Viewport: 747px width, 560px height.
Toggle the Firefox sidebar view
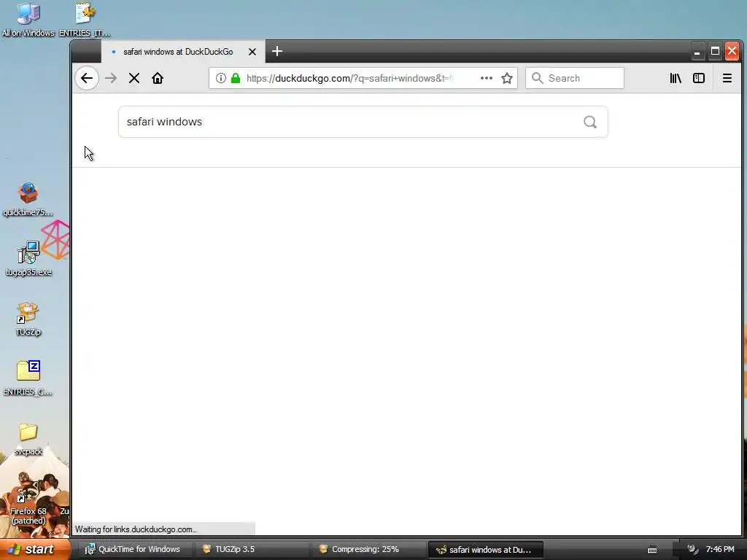click(x=698, y=78)
